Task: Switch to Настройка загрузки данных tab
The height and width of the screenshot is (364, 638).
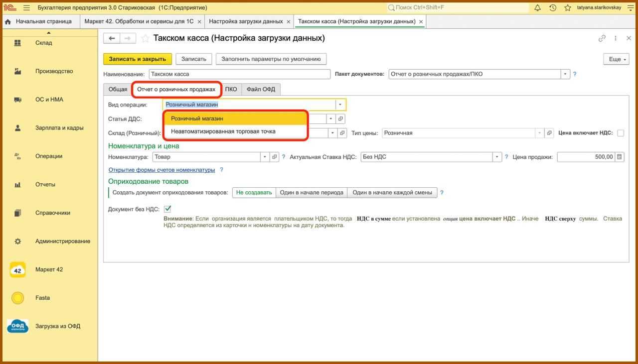Action: coord(246,21)
